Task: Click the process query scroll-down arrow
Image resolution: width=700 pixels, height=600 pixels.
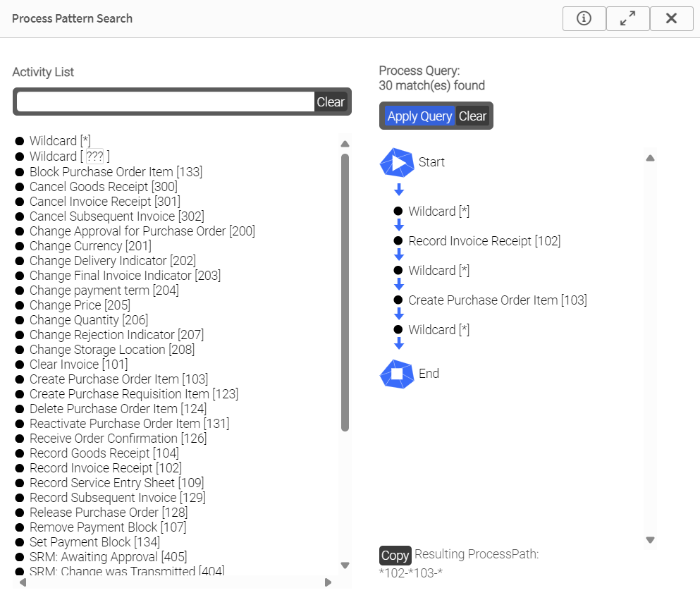Action: pyautogui.click(x=651, y=540)
